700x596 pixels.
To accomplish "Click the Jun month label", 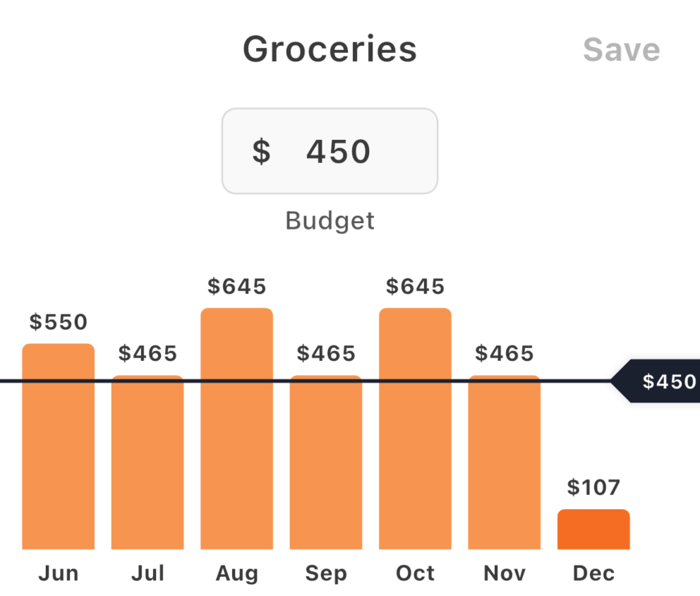I will tap(59, 573).
